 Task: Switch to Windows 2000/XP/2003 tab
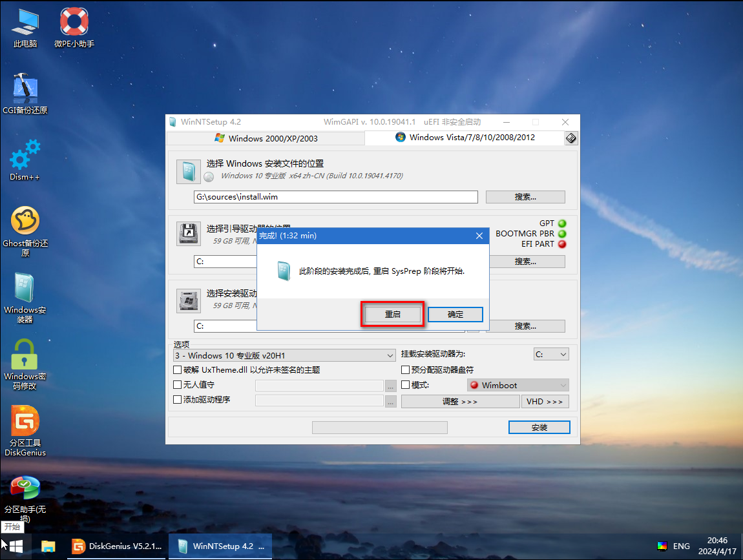266,138
